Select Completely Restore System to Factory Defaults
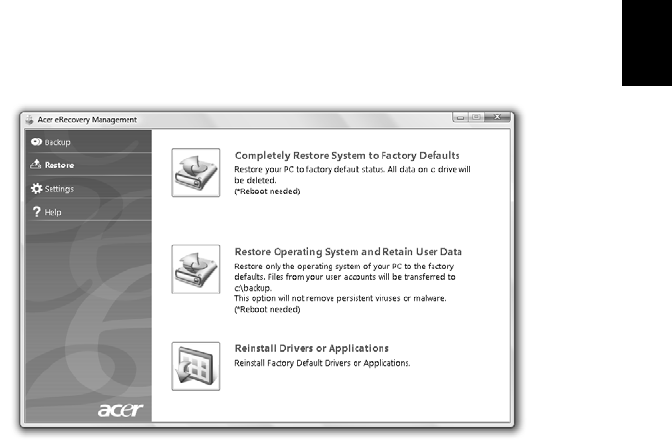Image resolution: width=672 pixels, height=447 pixels. (347, 156)
